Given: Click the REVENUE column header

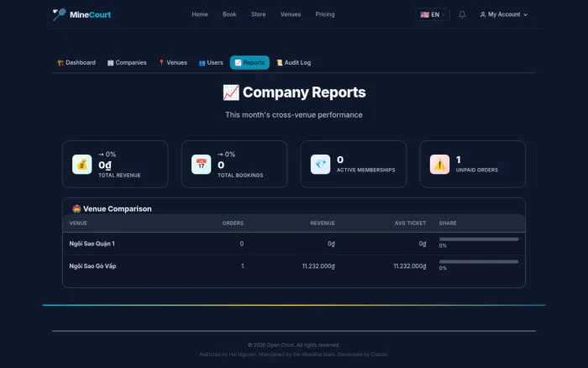Looking at the screenshot, I should pyautogui.click(x=323, y=223).
